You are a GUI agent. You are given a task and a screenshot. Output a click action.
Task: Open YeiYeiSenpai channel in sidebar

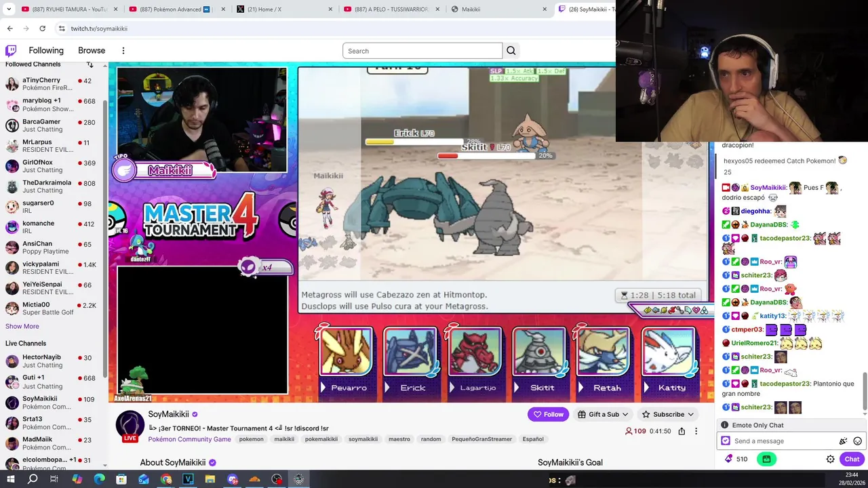52,288
